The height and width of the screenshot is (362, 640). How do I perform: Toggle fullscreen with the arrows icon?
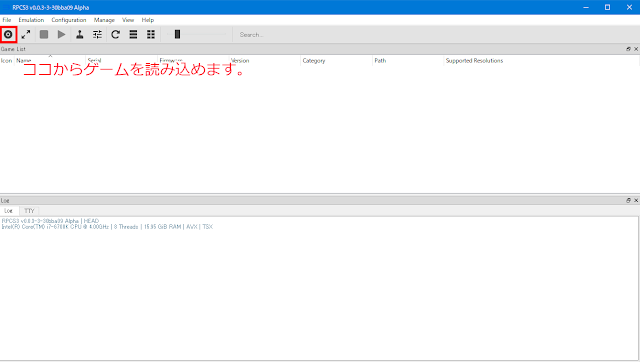(26, 35)
